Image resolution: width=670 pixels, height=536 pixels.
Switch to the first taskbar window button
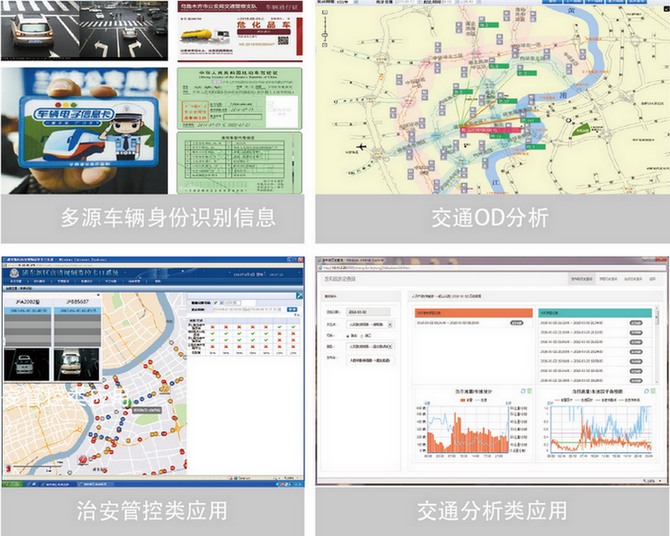click(x=57, y=484)
